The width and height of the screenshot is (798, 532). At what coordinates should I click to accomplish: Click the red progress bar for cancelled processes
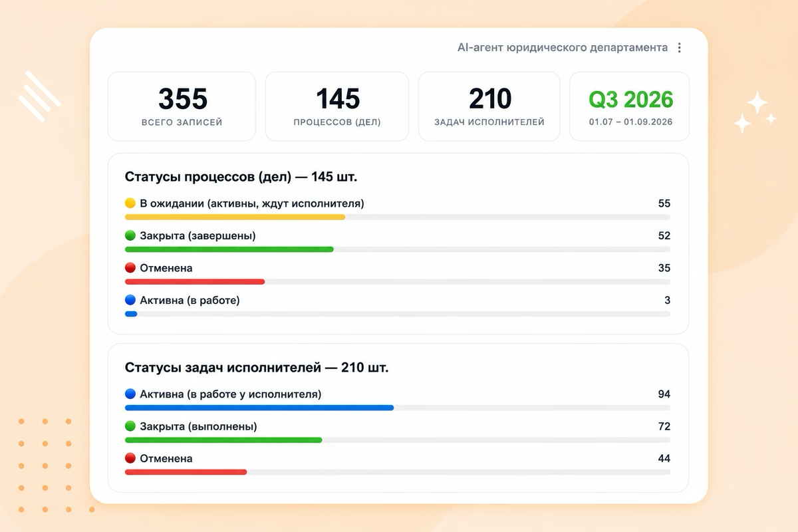click(x=195, y=282)
